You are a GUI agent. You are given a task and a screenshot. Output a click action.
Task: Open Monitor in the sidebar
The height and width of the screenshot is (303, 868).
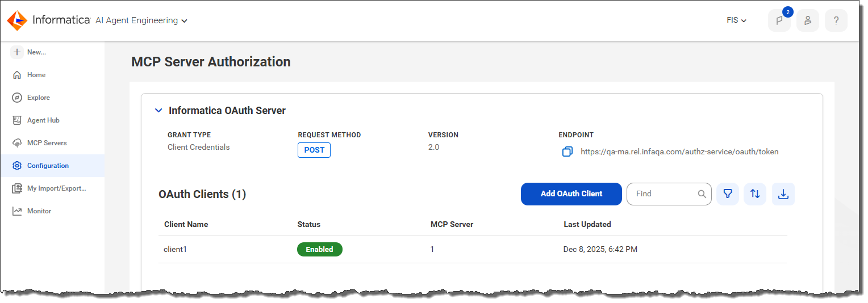tap(52, 211)
